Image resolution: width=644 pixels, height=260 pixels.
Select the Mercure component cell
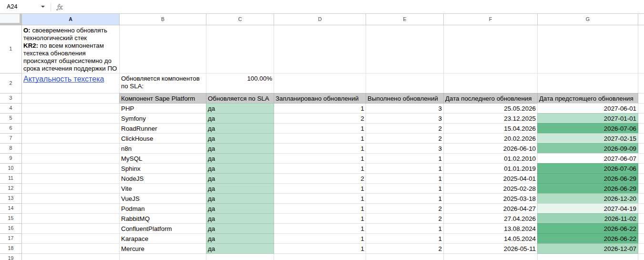point(163,249)
